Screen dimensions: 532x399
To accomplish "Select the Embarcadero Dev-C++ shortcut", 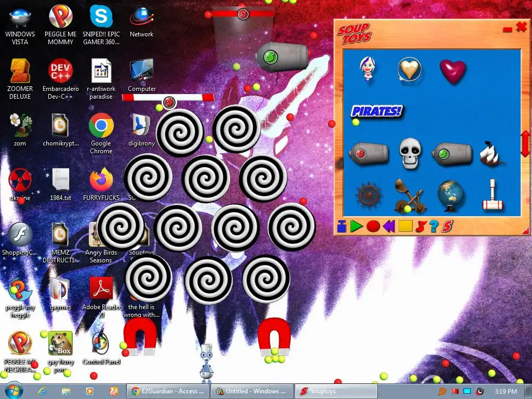I will point(60,79).
